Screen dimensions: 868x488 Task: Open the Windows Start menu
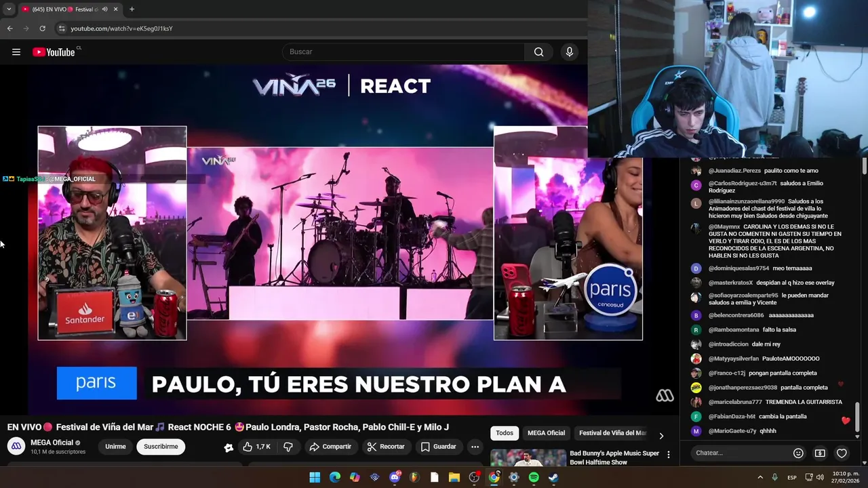pos(315,477)
